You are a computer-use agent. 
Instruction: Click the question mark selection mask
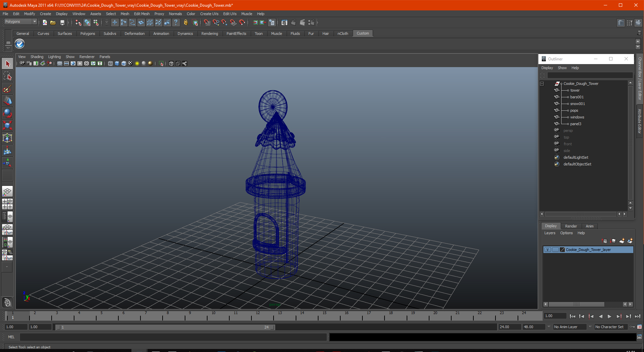[x=176, y=22]
